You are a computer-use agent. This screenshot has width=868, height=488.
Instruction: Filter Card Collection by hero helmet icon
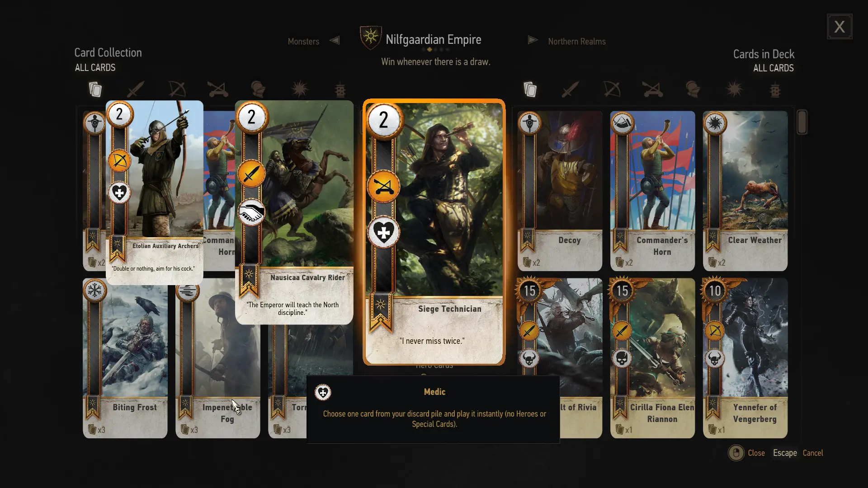[x=258, y=89]
